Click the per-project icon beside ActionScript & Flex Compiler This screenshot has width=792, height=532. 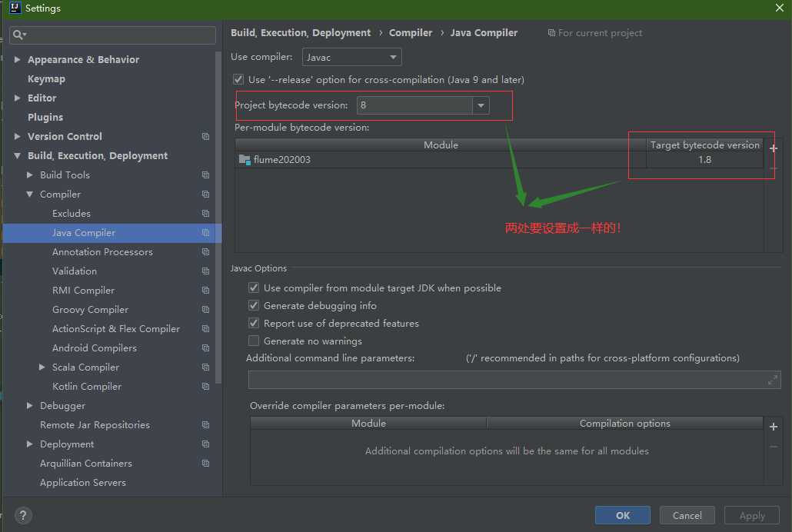coord(205,328)
